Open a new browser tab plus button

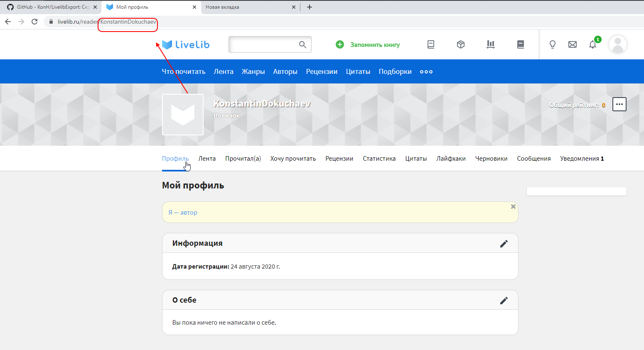310,7
